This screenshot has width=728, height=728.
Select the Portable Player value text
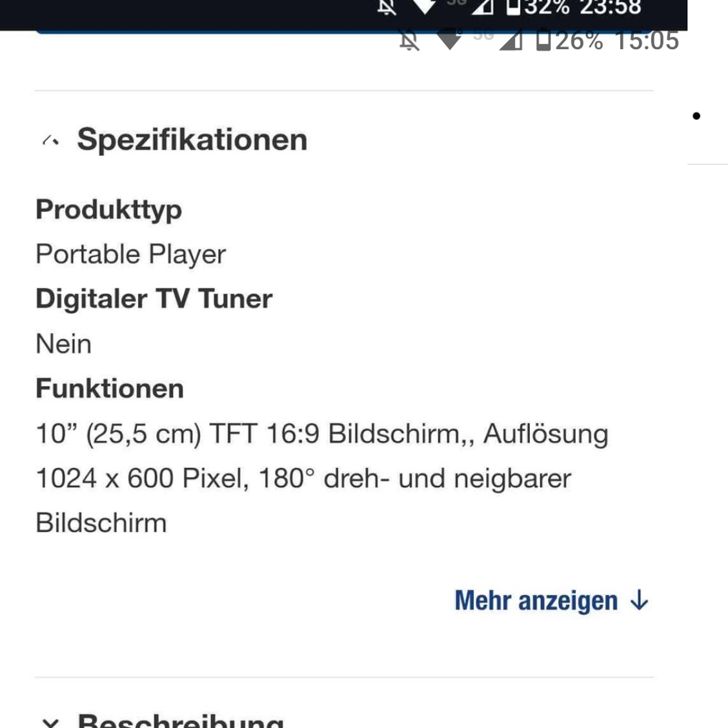[131, 254]
